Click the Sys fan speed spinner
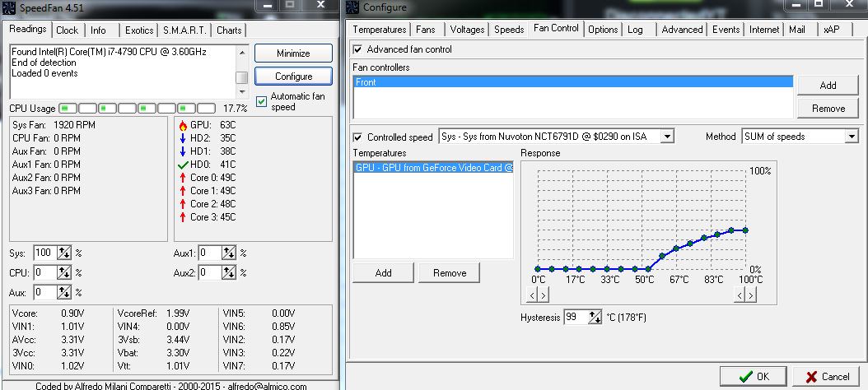868x390 pixels. pos(65,253)
